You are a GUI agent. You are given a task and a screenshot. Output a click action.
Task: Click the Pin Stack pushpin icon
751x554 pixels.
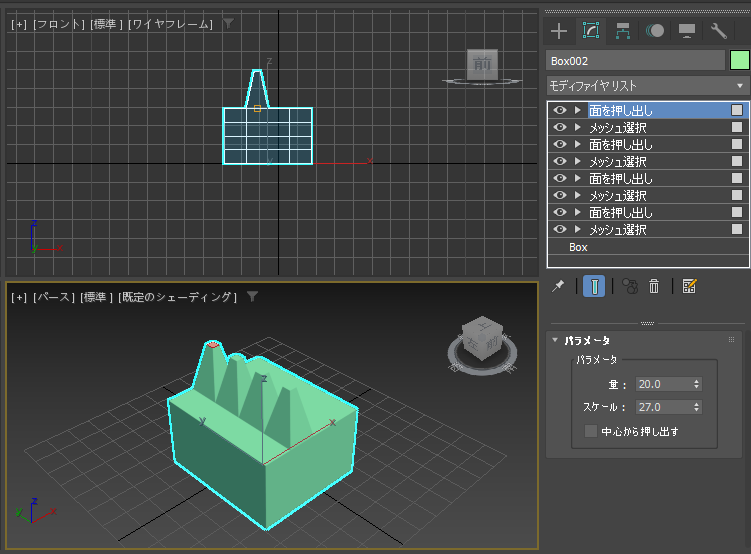click(559, 286)
